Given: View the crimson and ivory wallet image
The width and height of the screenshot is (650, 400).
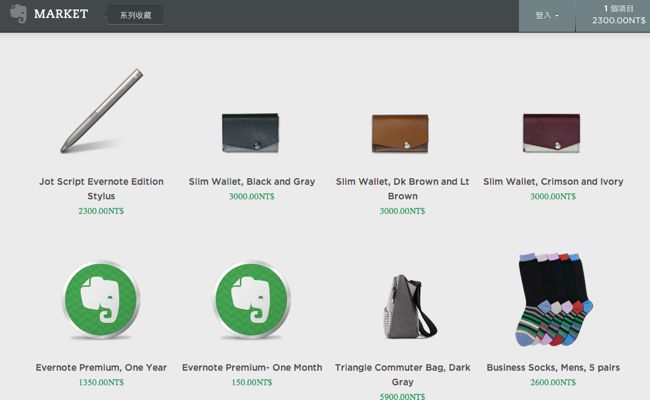Looking at the screenshot, I should 551,133.
